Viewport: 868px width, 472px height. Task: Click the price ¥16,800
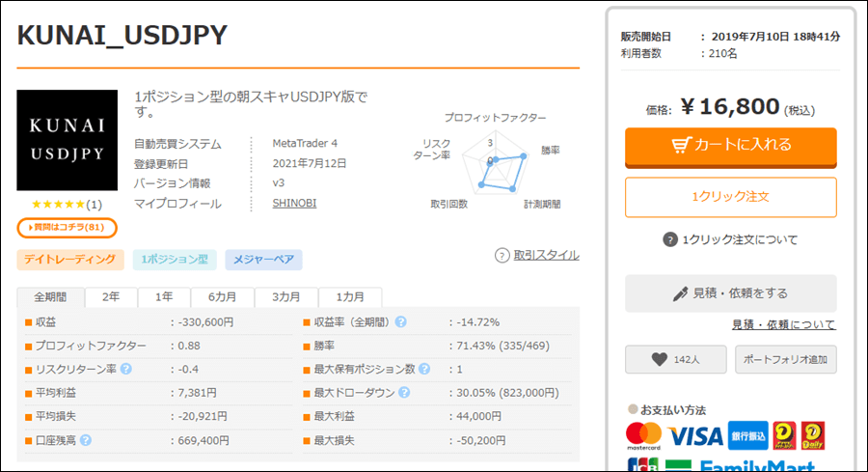pyautogui.click(x=730, y=107)
